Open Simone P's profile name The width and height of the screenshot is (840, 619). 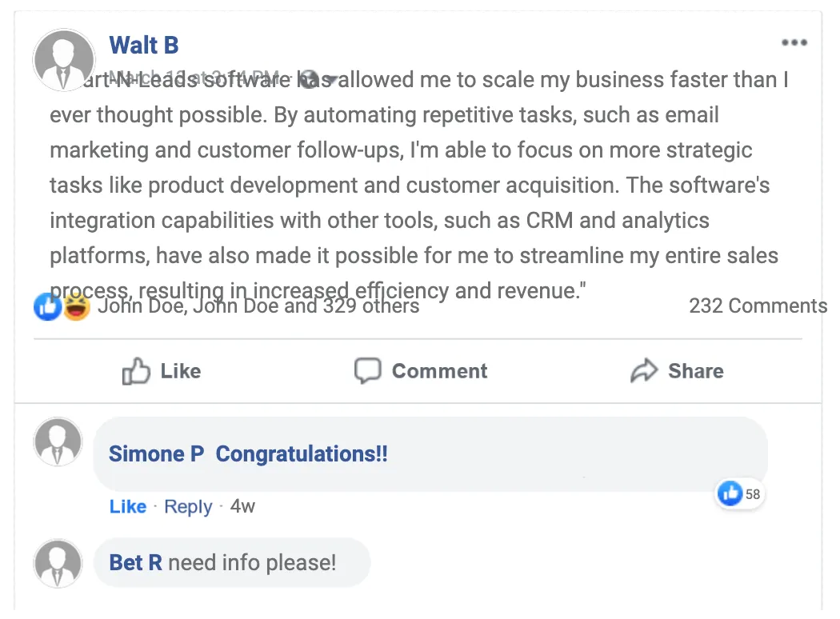tap(157, 454)
